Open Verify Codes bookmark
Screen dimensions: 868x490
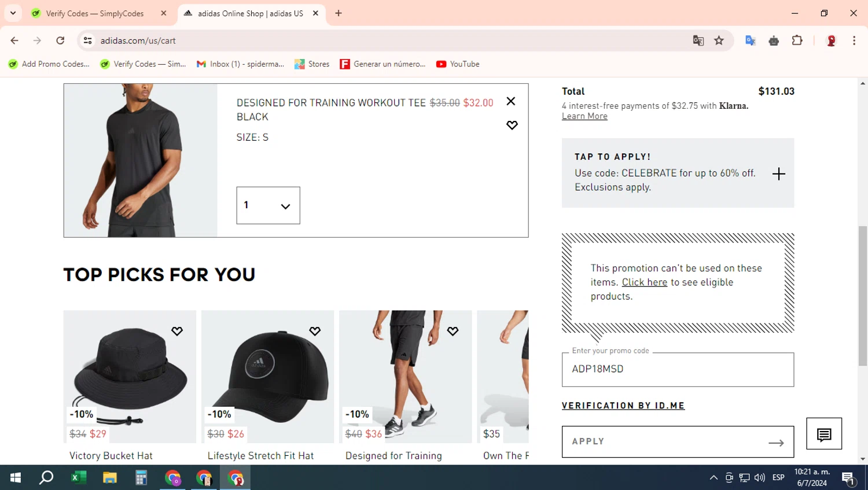tap(143, 64)
